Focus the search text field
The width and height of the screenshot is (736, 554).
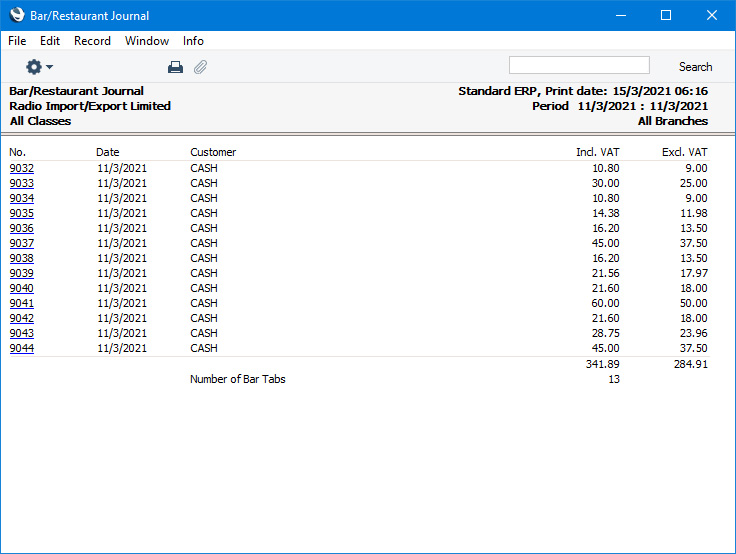pyautogui.click(x=579, y=65)
